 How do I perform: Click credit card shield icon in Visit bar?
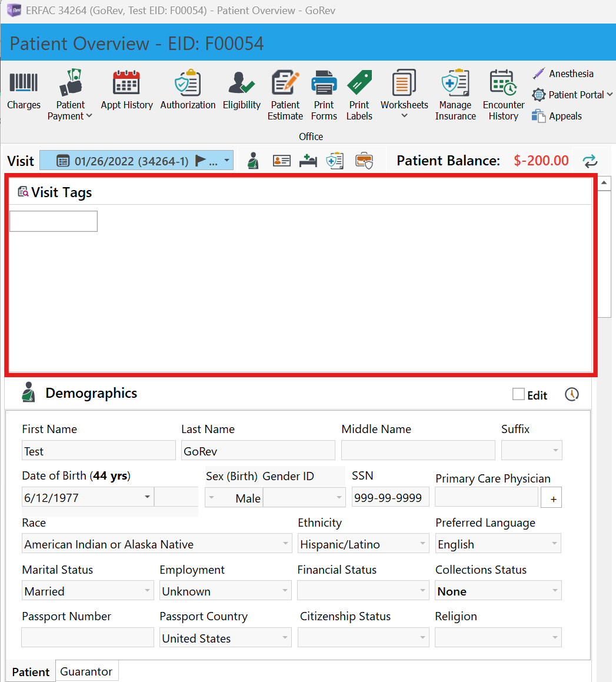pyautogui.click(x=364, y=161)
